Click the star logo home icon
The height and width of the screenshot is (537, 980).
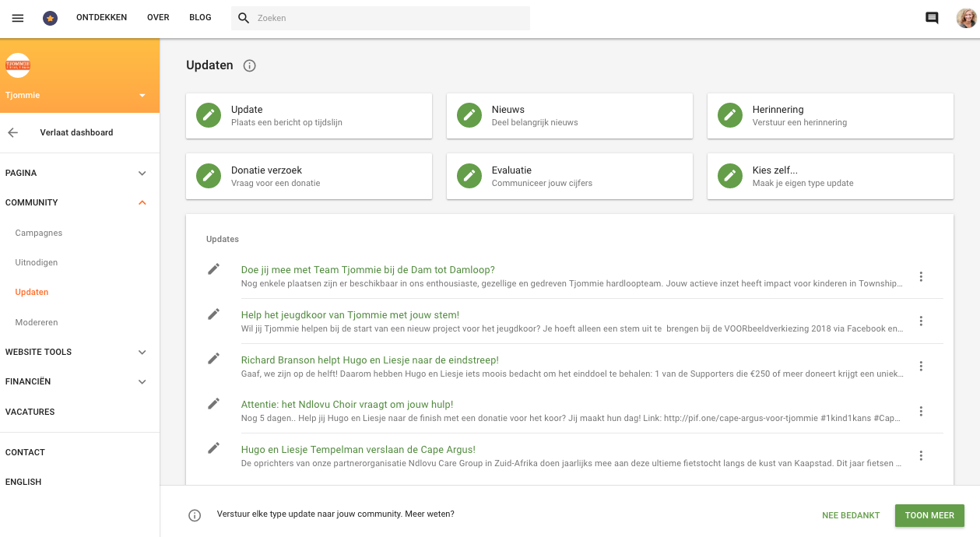(x=51, y=18)
